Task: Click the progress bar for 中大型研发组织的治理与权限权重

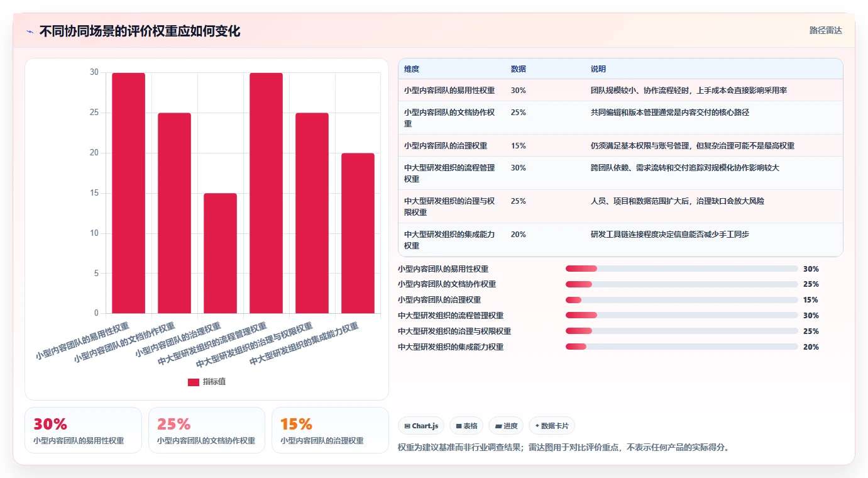Action: click(x=682, y=331)
